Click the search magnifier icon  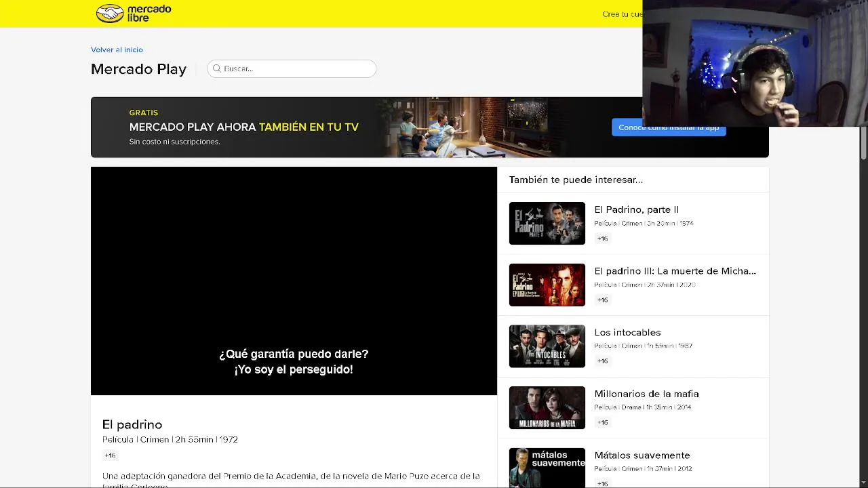pyautogui.click(x=217, y=68)
